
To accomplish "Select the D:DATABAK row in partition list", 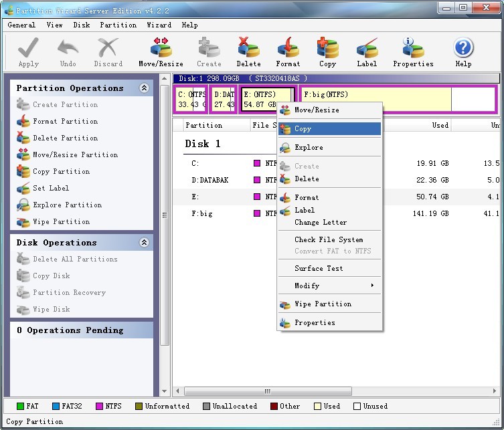I will [337, 180].
